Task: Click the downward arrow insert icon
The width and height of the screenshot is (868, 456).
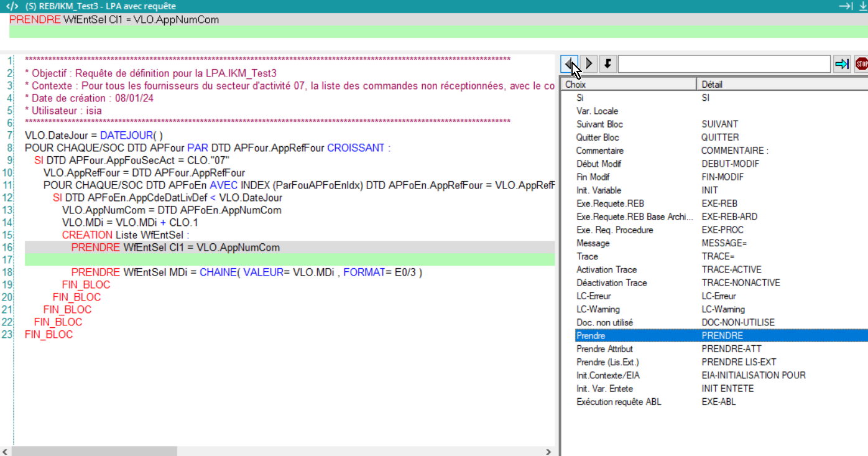Action: [607, 63]
